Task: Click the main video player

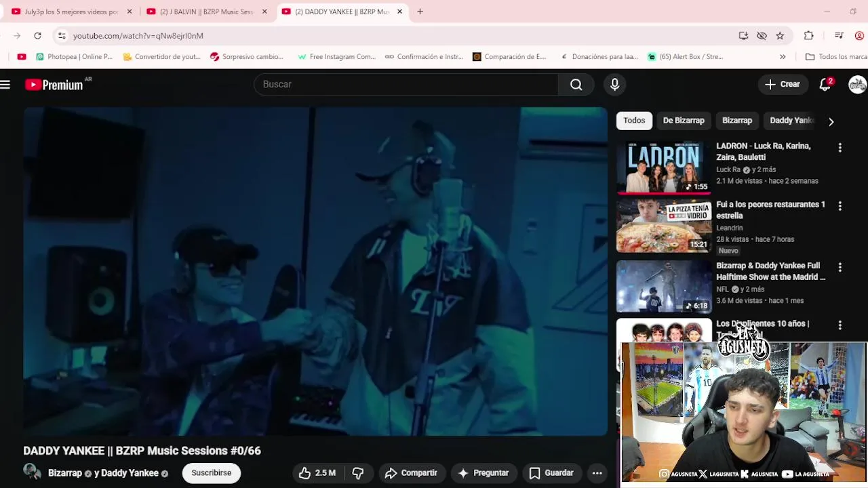Action: tap(315, 271)
